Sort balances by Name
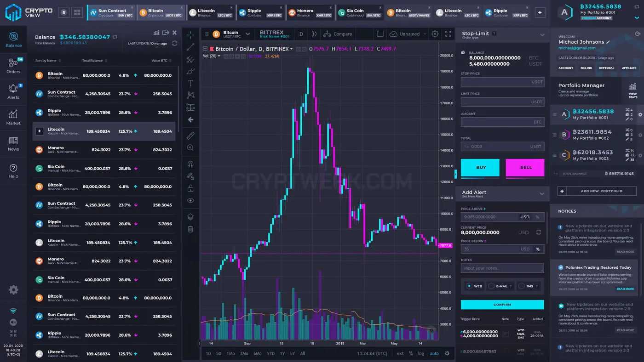The width and height of the screenshot is (644, 362). [x=48, y=61]
